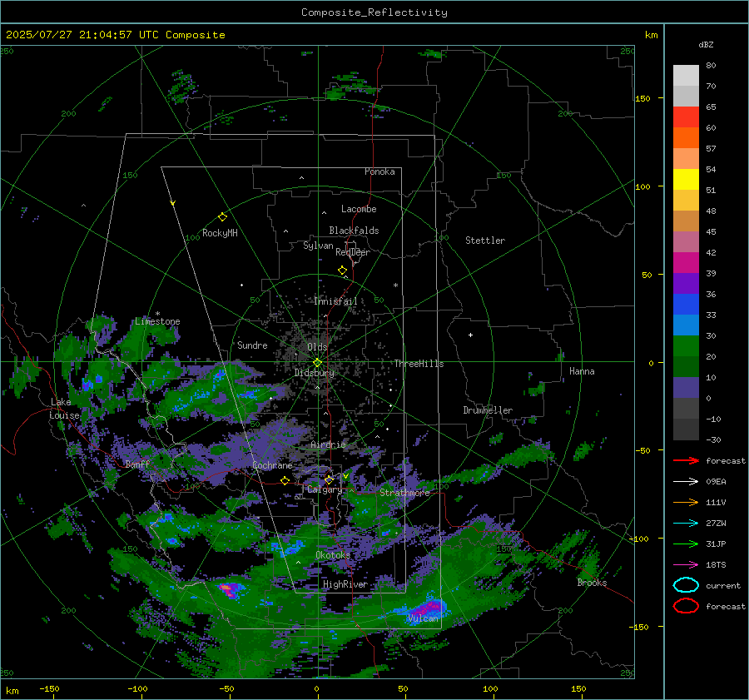
Task: Click the cyan 27ZW arrow icon
Action: click(686, 524)
